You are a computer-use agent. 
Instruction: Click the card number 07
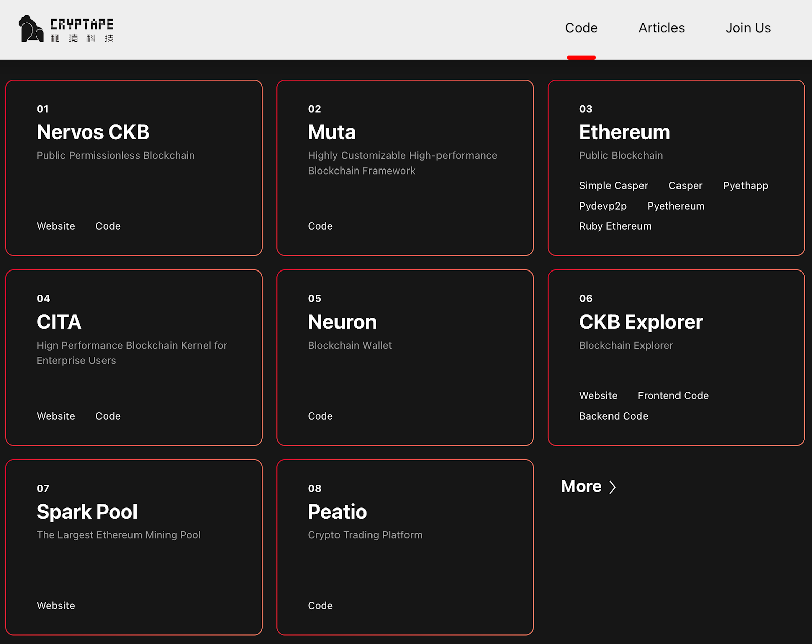tap(43, 489)
